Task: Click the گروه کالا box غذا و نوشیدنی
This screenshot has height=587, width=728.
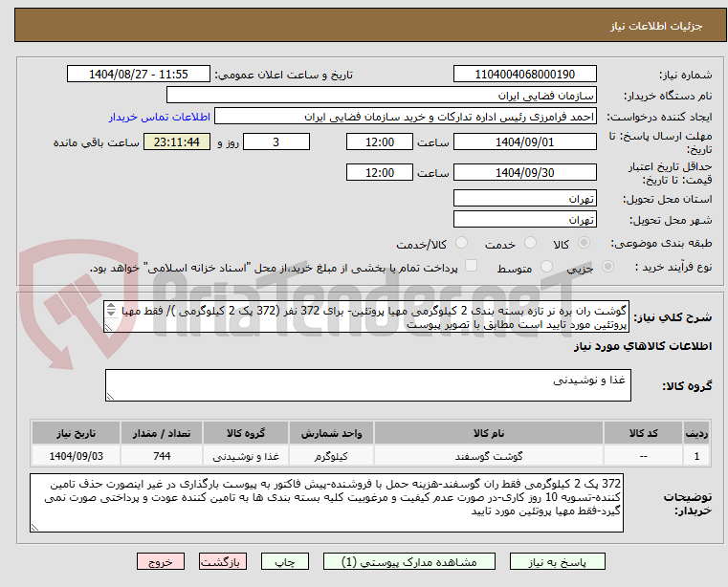Action: click(x=367, y=385)
